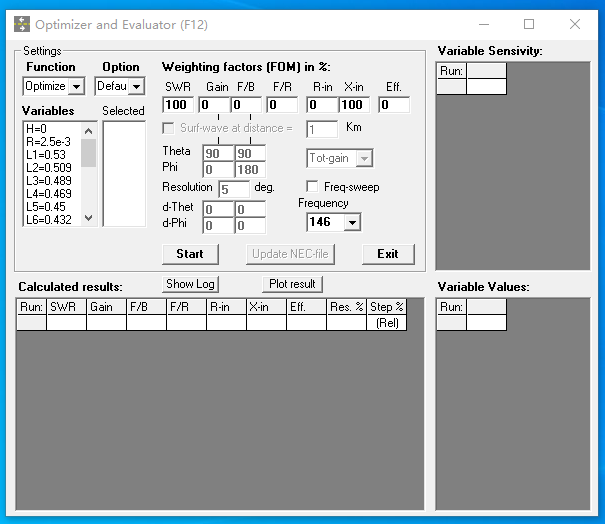Click the X-in weighting factor field

click(354, 105)
